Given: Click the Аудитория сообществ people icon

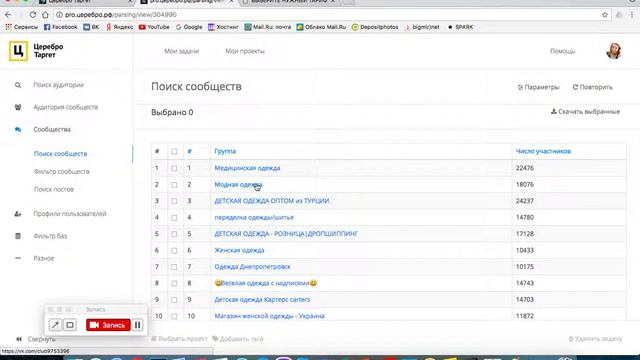Looking at the screenshot, I should (x=18, y=107).
